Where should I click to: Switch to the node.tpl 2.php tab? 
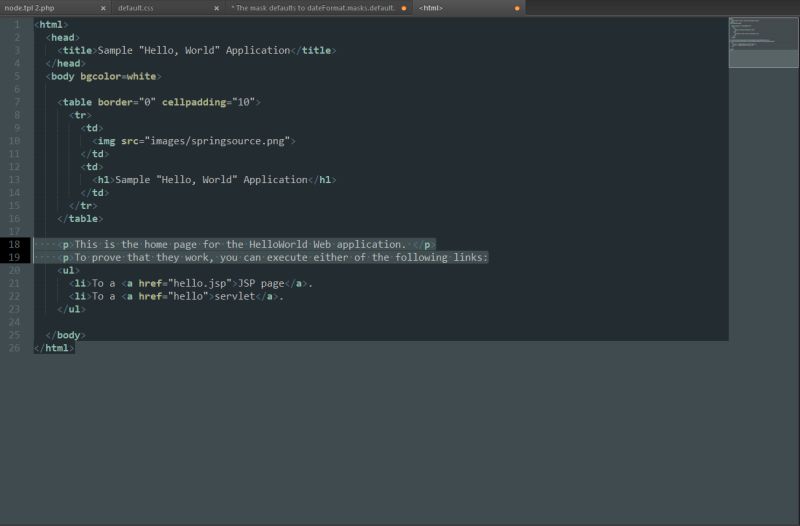(30, 8)
